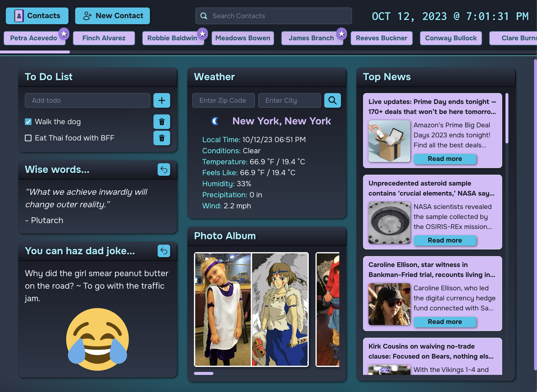Open Clare Burns contact
This screenshot has height=392, width=537.
coord(513,38)
